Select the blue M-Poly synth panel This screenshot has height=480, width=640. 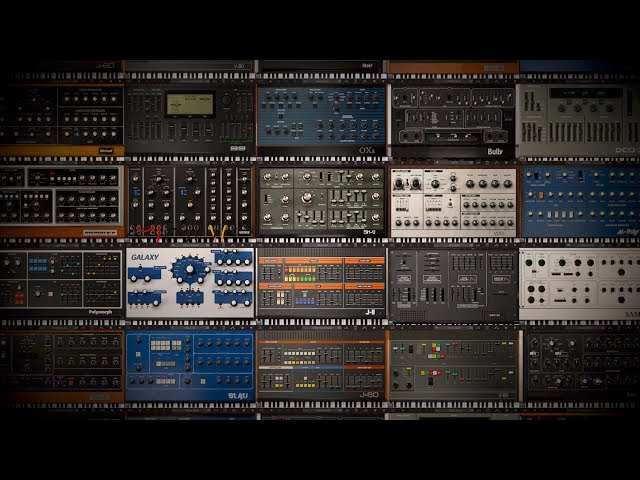(x=580, y=201)
